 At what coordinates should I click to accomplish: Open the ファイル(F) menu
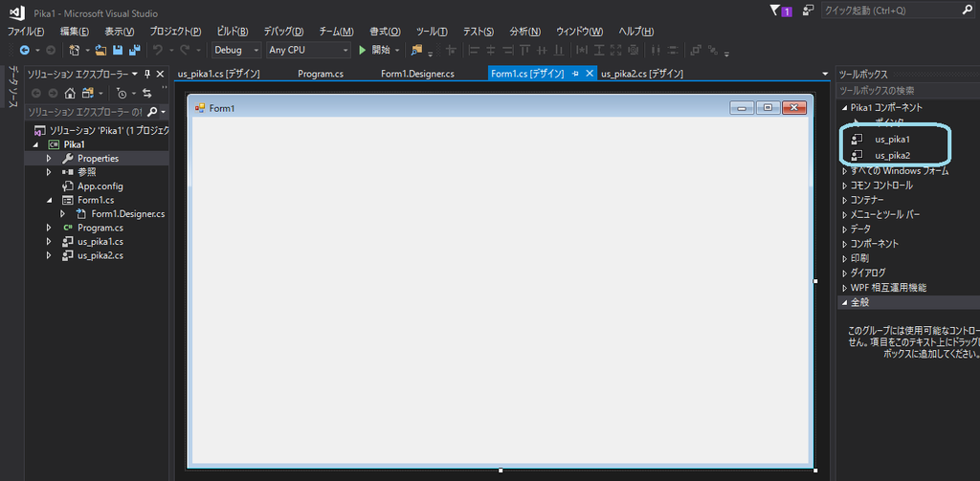26,32
